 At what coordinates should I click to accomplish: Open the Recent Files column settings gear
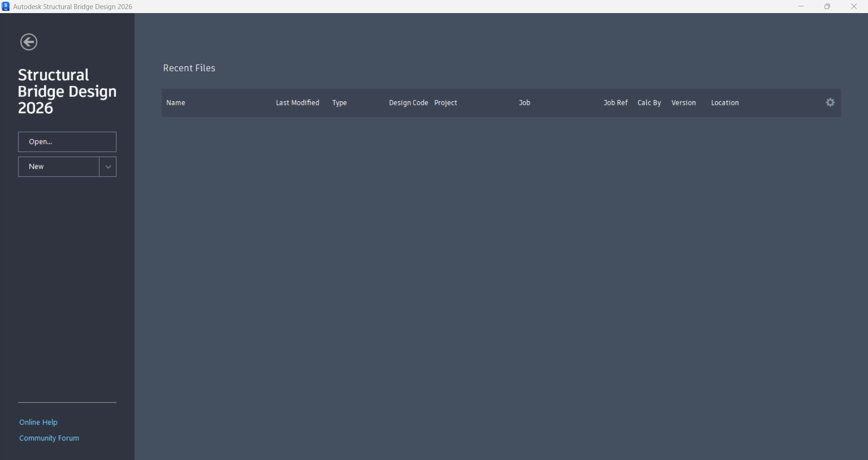tap(830, 103)
